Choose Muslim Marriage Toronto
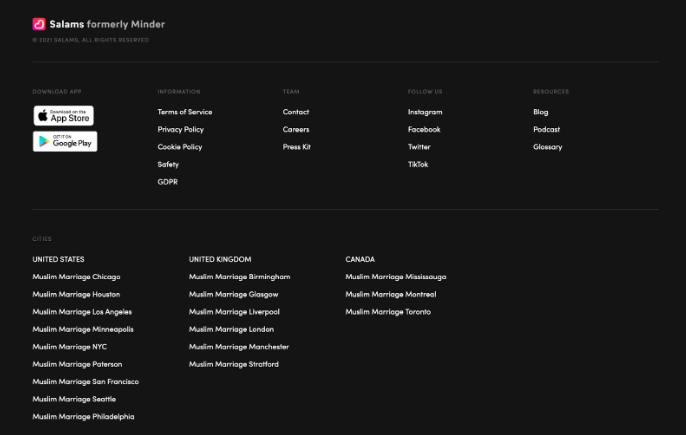 click(x=388, y=312)
